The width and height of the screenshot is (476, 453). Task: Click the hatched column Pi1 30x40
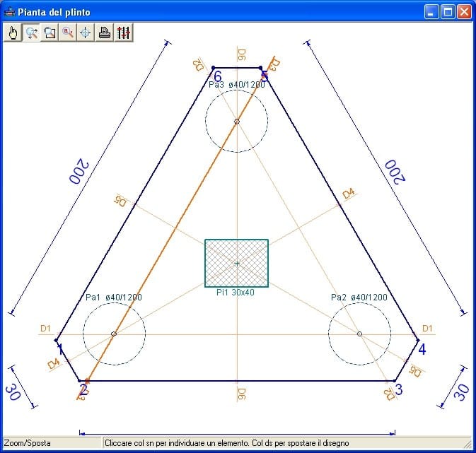coord(236,263)
